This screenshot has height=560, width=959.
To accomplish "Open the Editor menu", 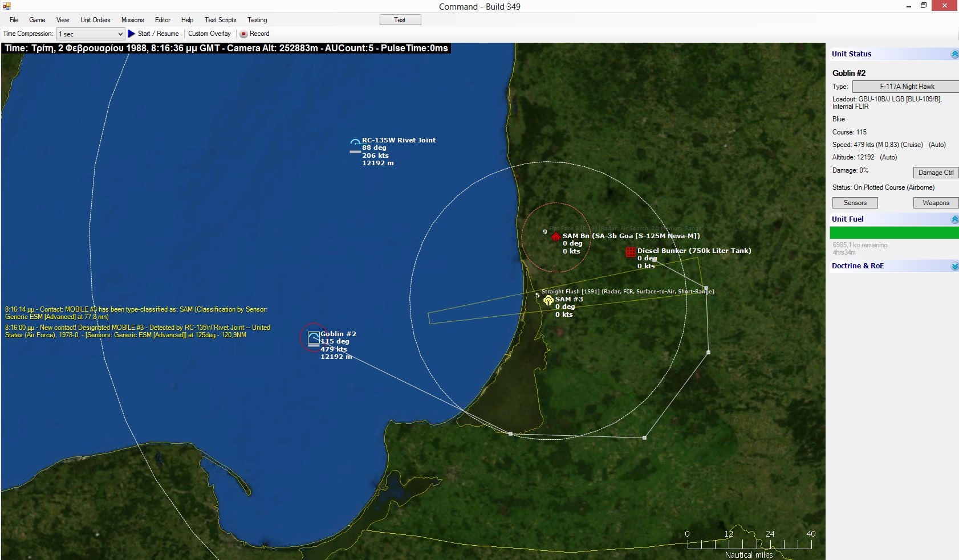I will [x=162, y=20].
